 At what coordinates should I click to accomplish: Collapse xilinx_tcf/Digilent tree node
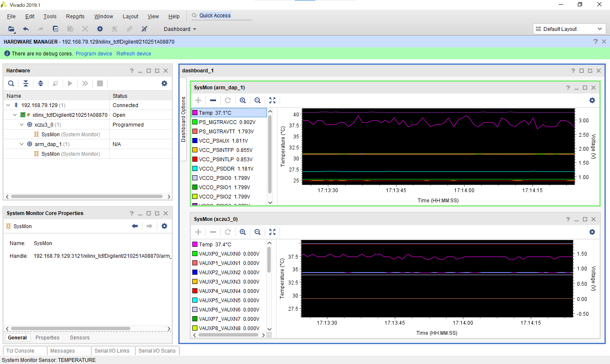[x=15, y=115]
